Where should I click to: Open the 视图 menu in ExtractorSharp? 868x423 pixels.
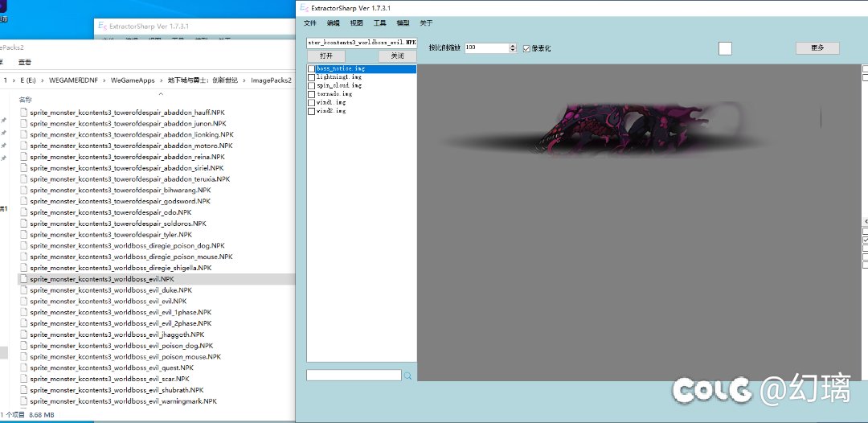point(357,23)
